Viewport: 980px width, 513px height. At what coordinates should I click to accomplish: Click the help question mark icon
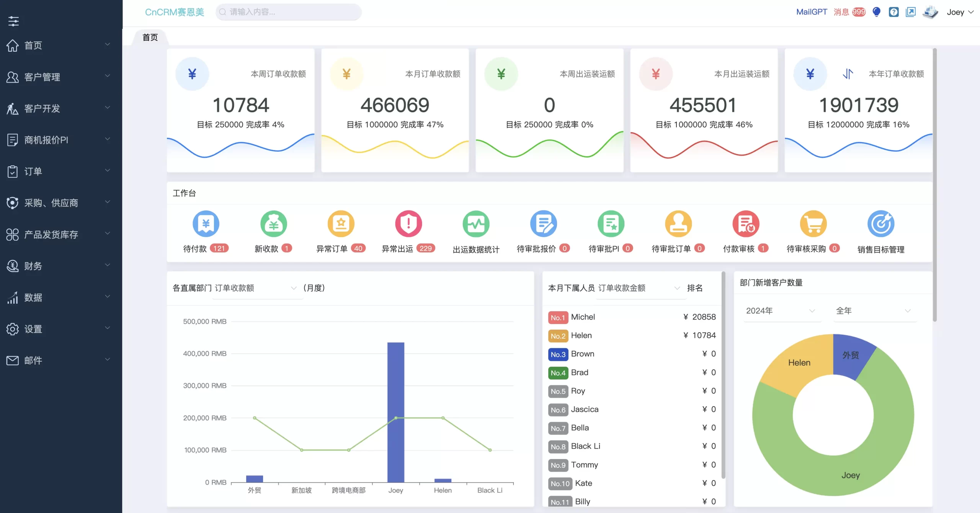click(893, 12)
